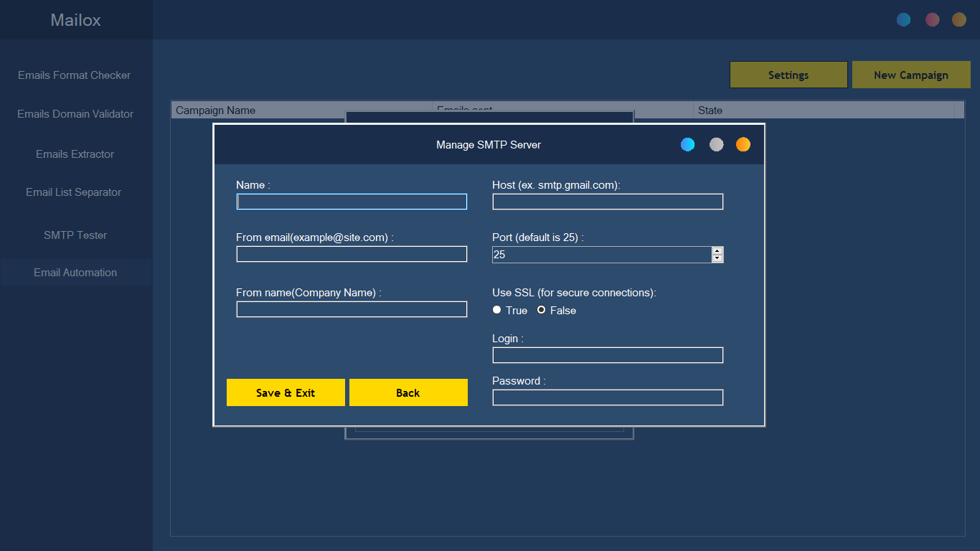980x551 pixels.
Task: Switch to the Email List Separator tool
Action: click(x=75, y=192)
